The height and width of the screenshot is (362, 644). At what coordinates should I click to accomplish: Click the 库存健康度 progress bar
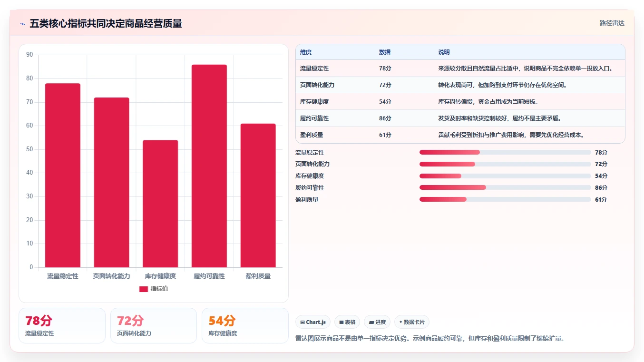coord(505,176)
